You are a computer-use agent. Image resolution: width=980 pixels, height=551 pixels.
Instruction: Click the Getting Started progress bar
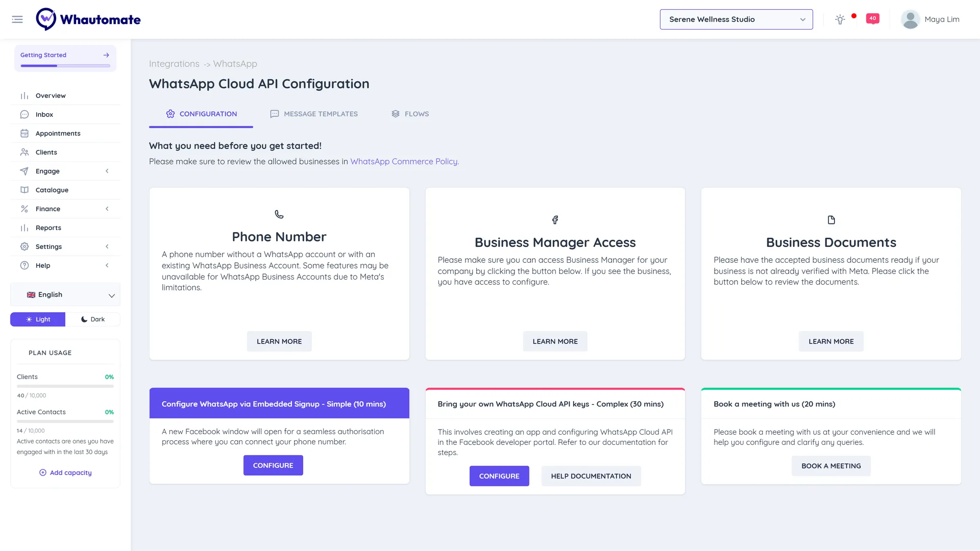click(x=65, y=66)
